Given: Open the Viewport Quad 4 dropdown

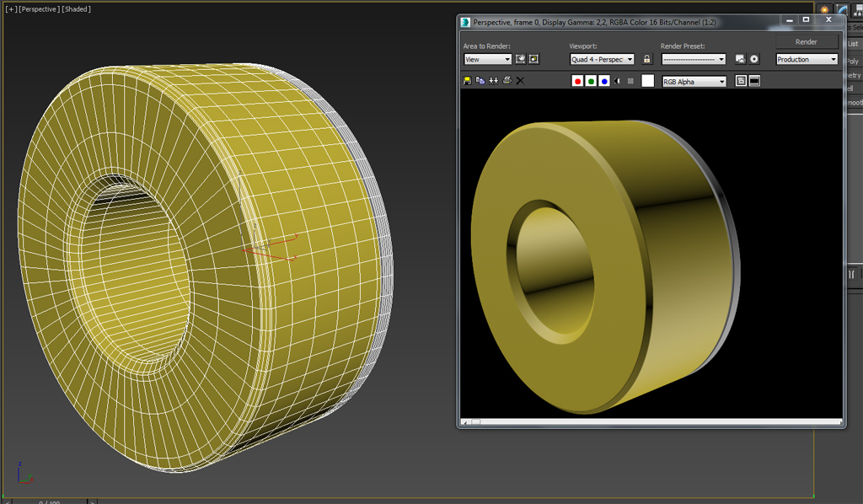Looking at the screenshot, I should tap(602, 59).
